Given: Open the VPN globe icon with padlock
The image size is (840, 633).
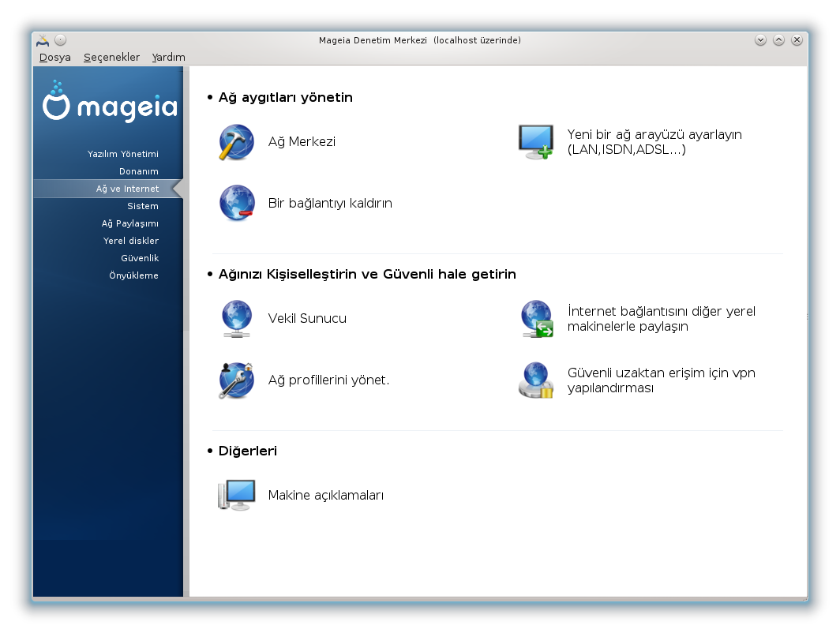Looking at the screenshot, I should (x=536, y=380).
